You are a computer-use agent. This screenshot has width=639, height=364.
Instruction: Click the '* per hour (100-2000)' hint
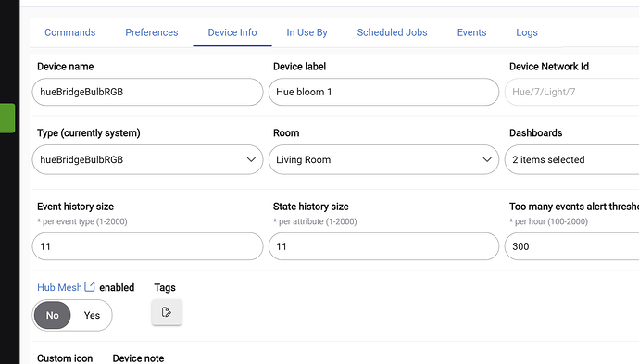(548, 221)
